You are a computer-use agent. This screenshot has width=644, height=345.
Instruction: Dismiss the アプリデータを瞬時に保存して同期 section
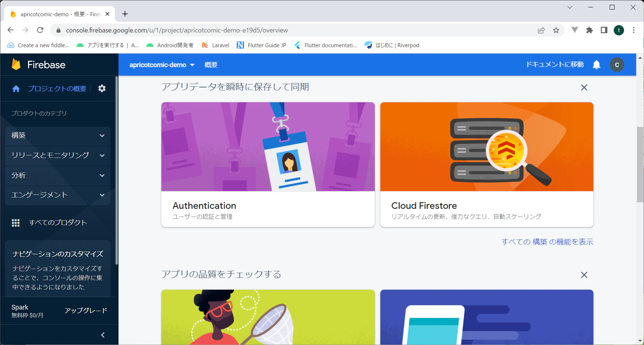coord(584,87)
